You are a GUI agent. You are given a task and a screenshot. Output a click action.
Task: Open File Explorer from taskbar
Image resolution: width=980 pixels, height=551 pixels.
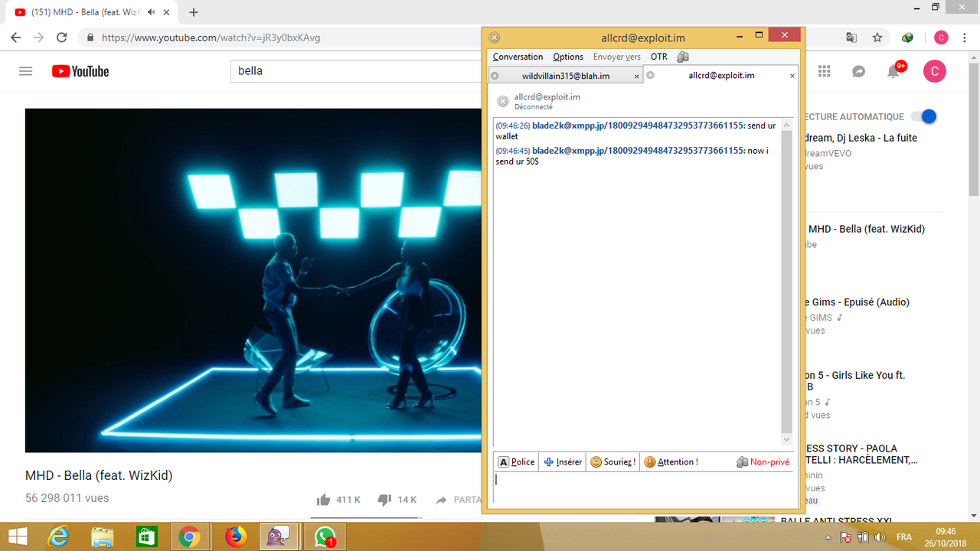(x=103, y=537)
